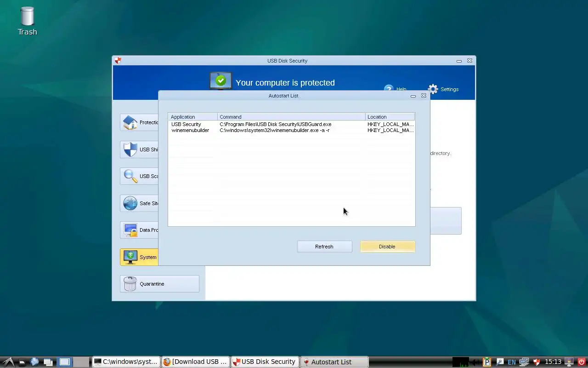This screenshot has width=588, height=368.
Task: Open the Quarantine sidebar tab
Action: (x=159, y=284)
